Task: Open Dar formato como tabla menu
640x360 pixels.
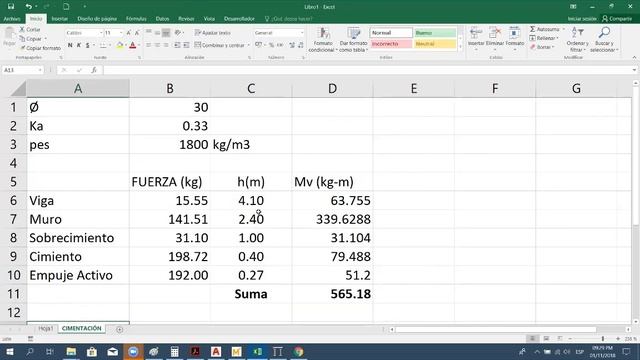Action: coord(353,40)
